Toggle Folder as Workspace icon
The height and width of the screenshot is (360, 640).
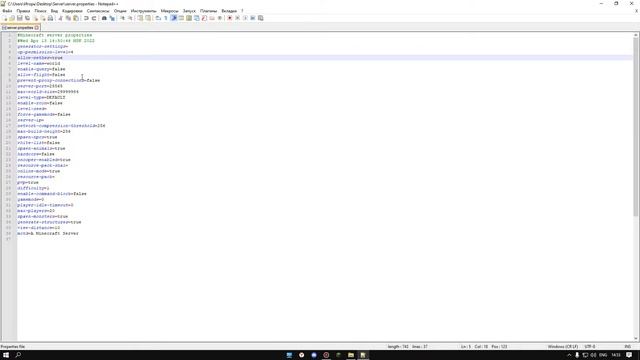coord(212,18)
